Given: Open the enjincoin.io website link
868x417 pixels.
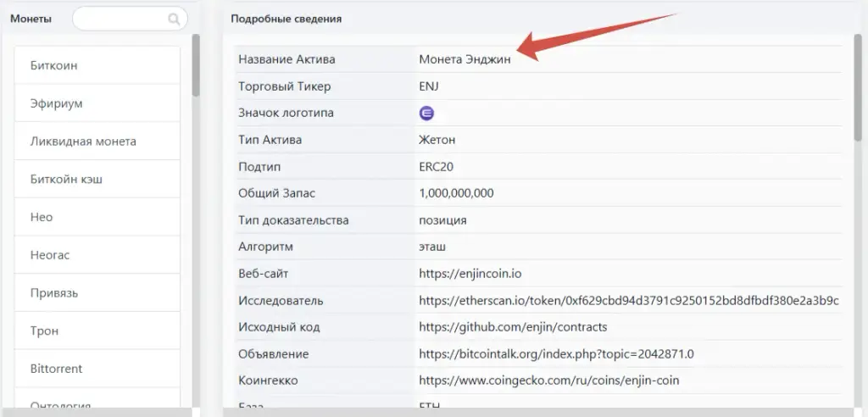Looking at the screenshot, I should [x=470, y=274].
